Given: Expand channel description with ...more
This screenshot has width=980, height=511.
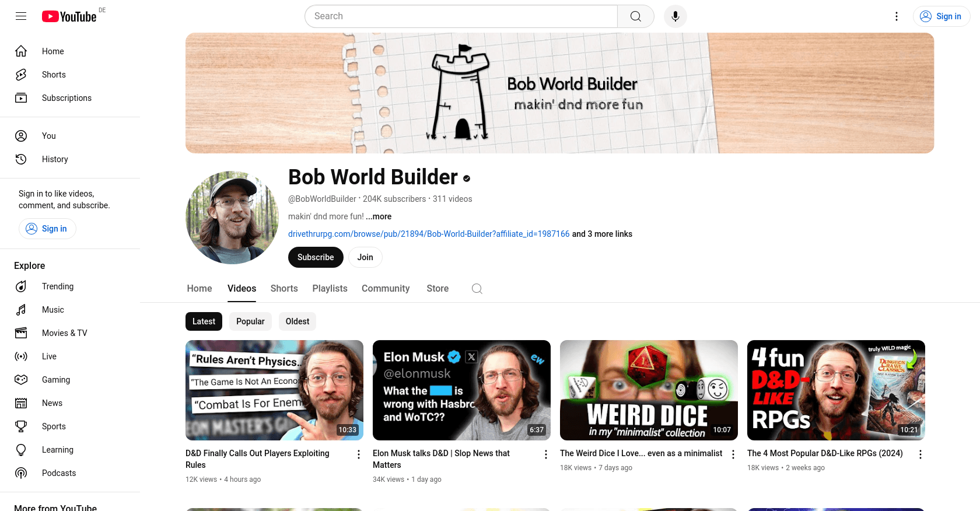Looking at the screenshot, I should click(x=379, y=216).
